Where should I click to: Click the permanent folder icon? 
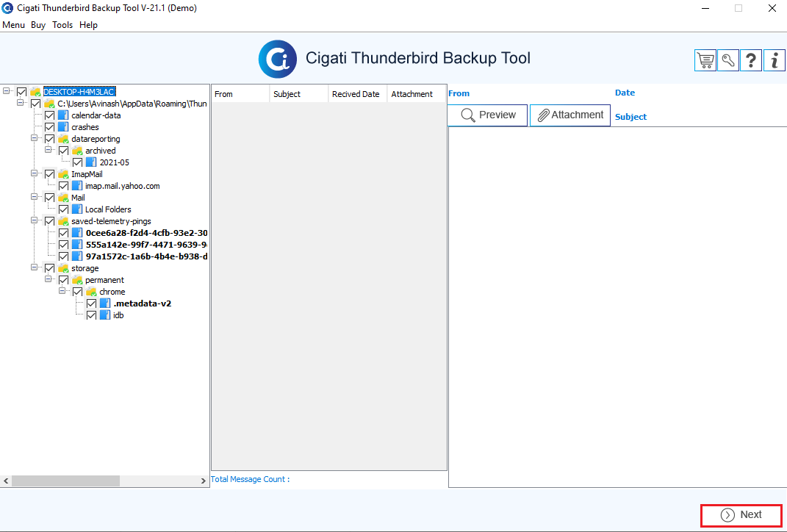tap(77, 280)
